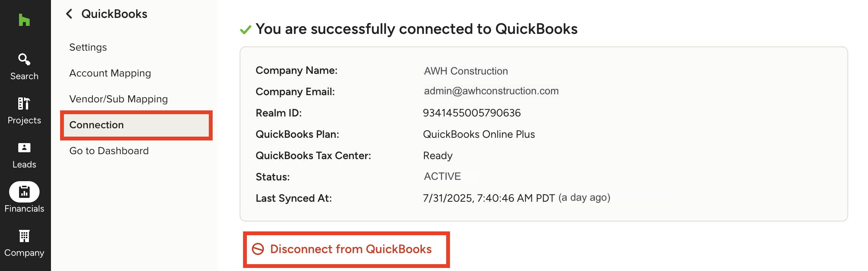Select the Connection menu item
The height and width of the screenshot is (271, 868).
click(x=97, y=125)
